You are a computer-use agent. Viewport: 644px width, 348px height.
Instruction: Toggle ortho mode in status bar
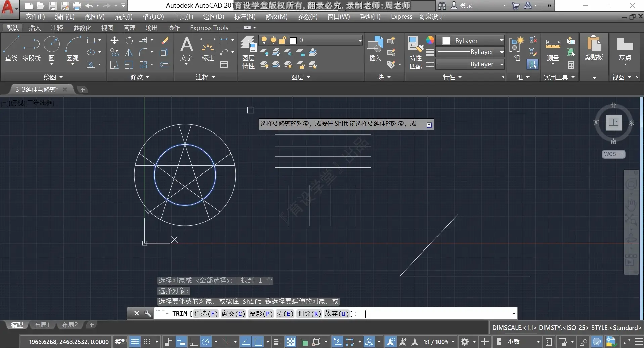[x=193, y=342]
